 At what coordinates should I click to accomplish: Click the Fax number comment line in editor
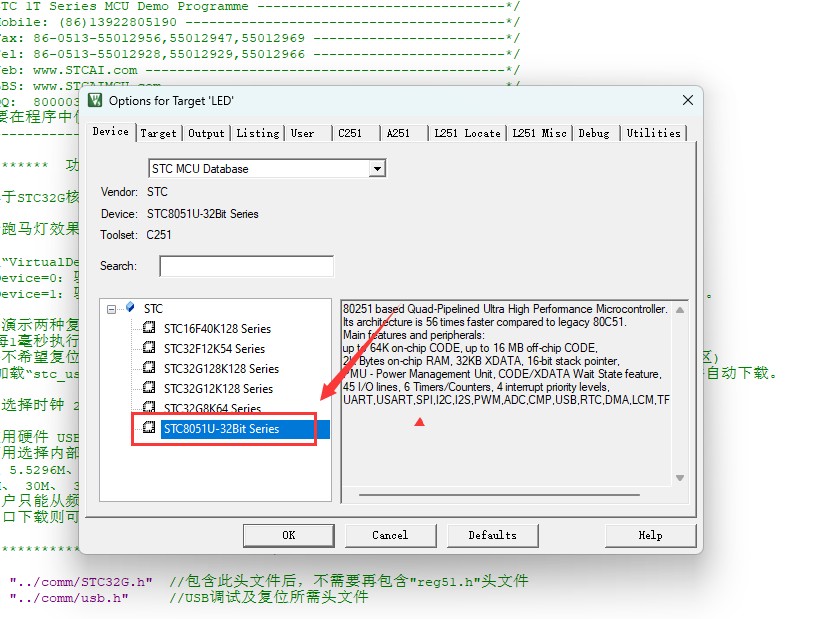tap(258, 38)
